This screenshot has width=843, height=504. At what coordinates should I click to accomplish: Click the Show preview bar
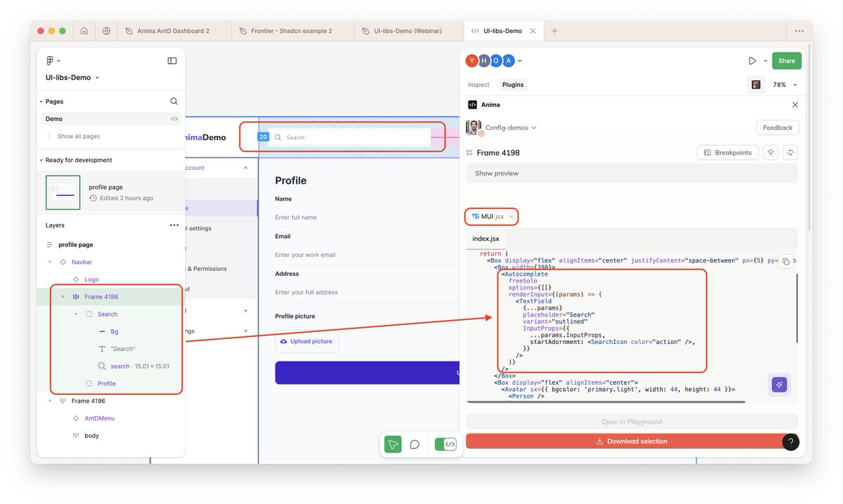pos(632,173)
